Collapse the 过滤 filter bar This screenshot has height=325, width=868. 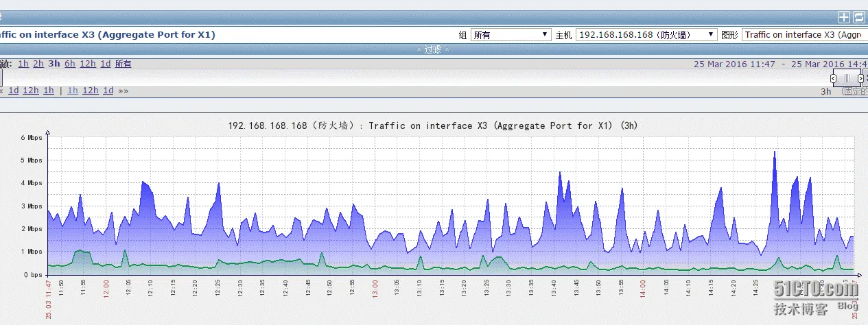[x=433, y=49]
